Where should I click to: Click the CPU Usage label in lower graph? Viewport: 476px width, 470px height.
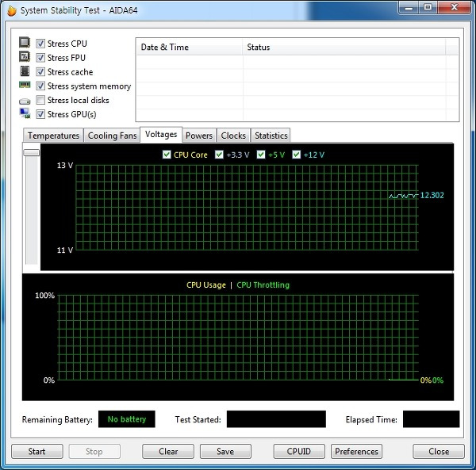206,285
